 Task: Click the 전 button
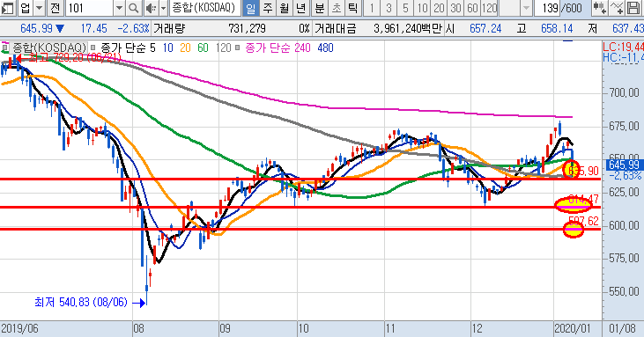coord(56,8)
